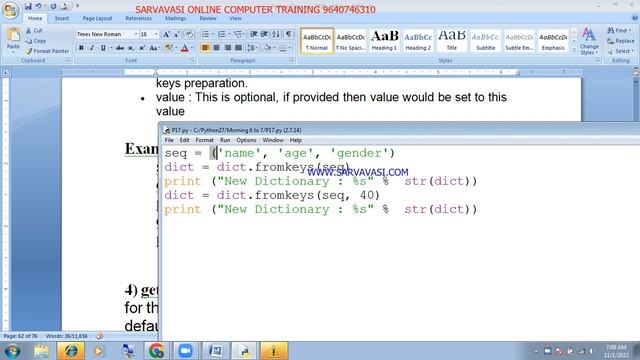This screenshot has height=360, width=640.
Task: Increase paragraph indent
Action: tap(264, 34)
